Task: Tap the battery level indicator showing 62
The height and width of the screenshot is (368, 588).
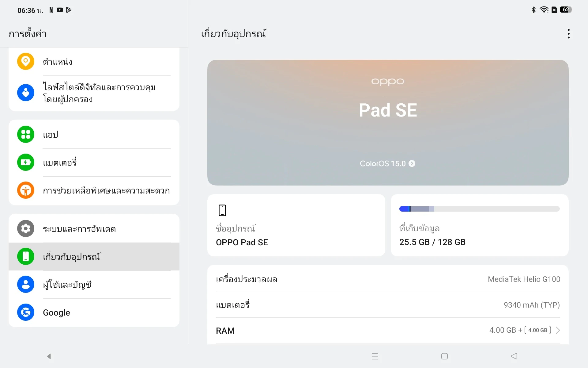Action: 566,10
